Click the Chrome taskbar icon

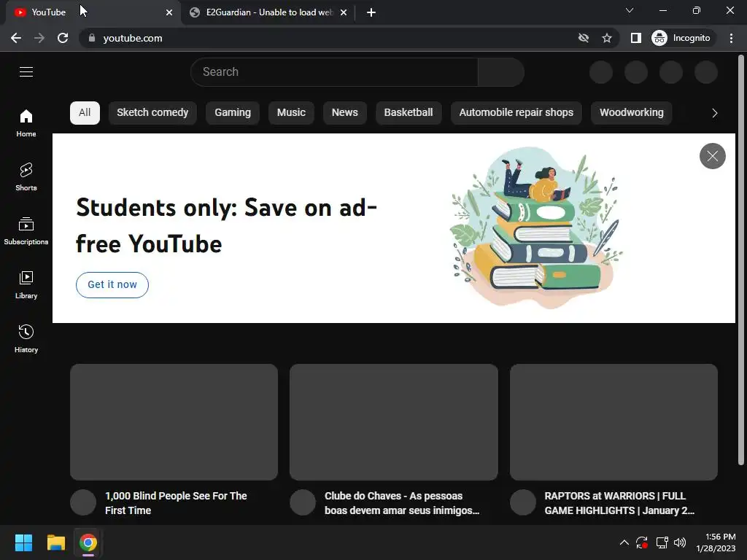tap(88, 542)
